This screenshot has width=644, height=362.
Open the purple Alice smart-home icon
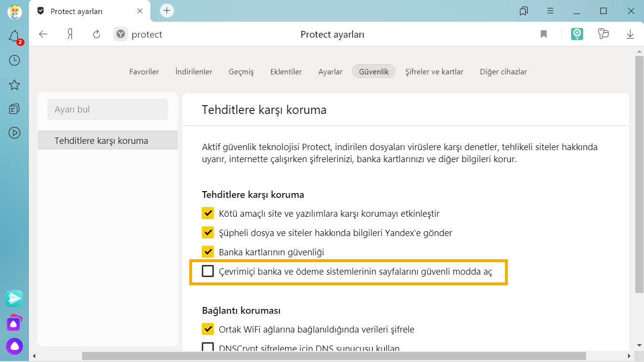[14, 322]
